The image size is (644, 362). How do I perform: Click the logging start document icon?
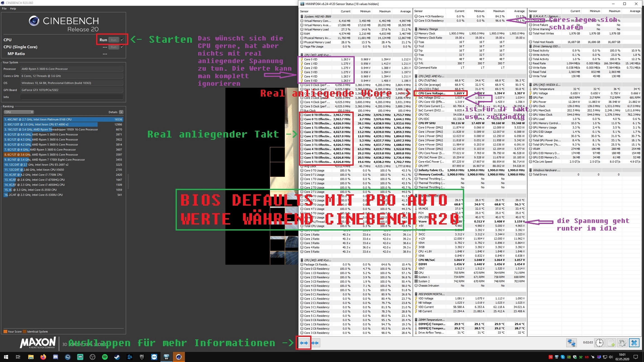pos(611,343)
